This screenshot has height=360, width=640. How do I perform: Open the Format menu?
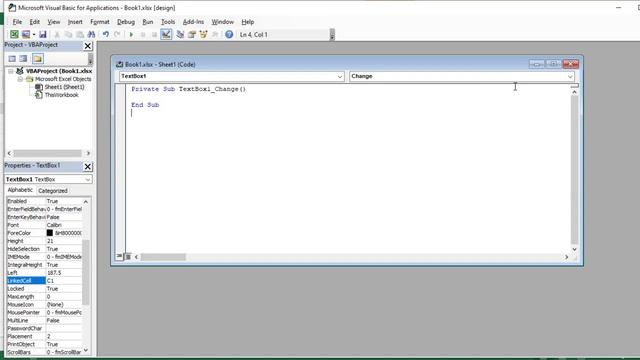coord(100,22)
